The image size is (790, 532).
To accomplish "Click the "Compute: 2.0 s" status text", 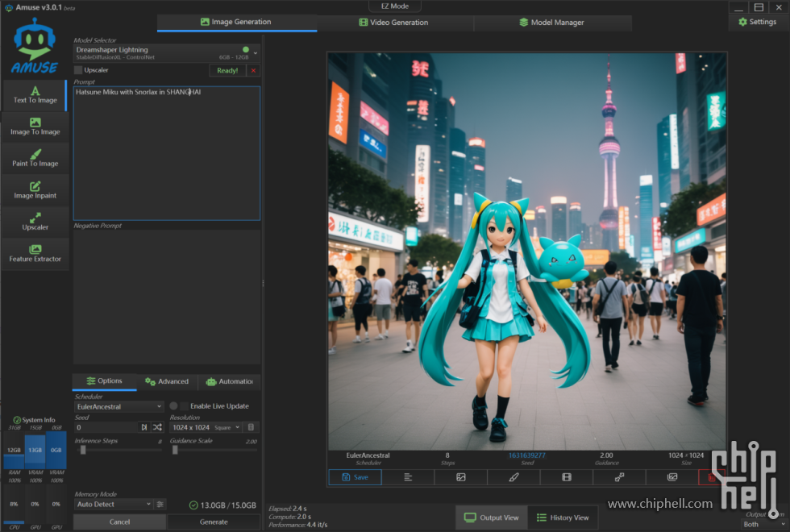I will 289,517.
